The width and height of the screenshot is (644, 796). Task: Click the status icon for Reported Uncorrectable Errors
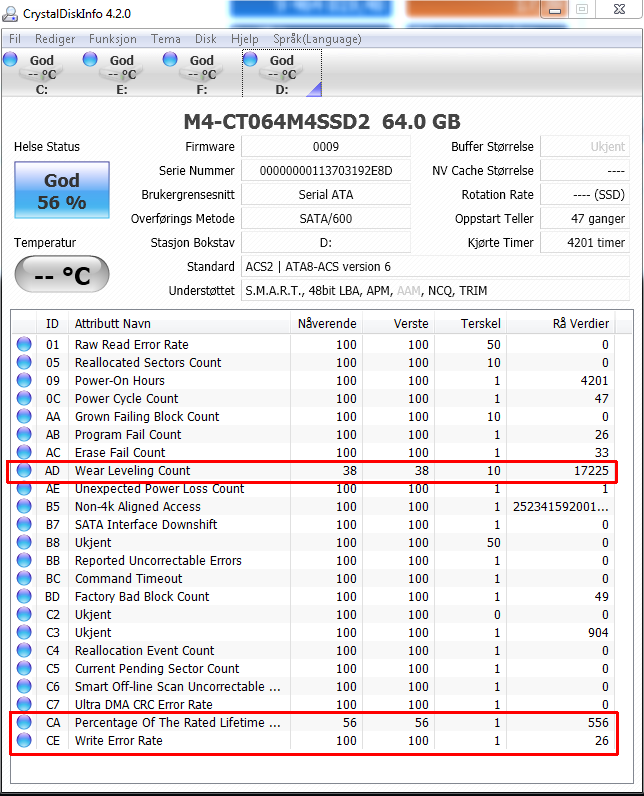[24, 560]
